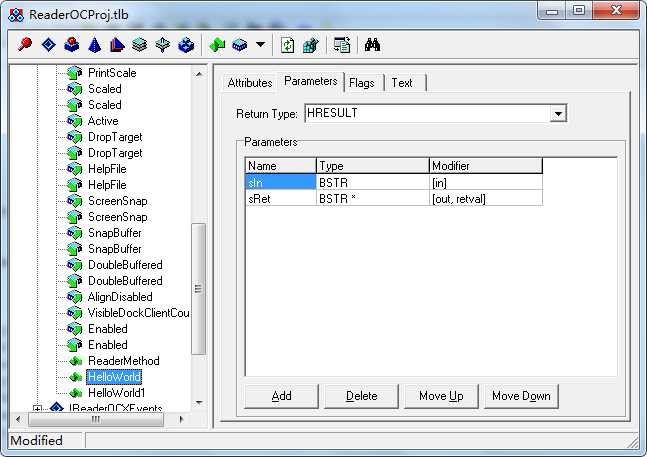
Task: Open the Return Type dropdown arrow
Action: pos(558,113)
